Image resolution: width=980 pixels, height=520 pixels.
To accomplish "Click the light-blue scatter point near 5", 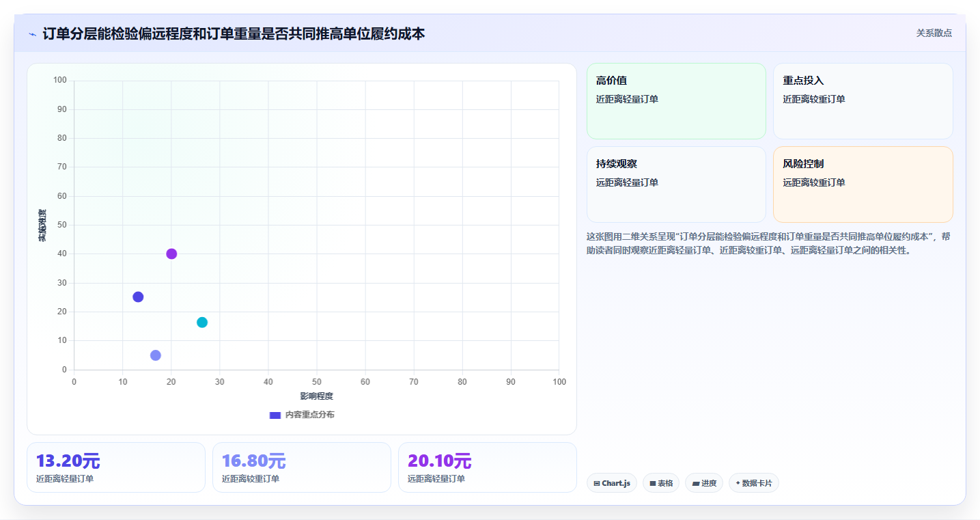I will (x=156, y=355).
